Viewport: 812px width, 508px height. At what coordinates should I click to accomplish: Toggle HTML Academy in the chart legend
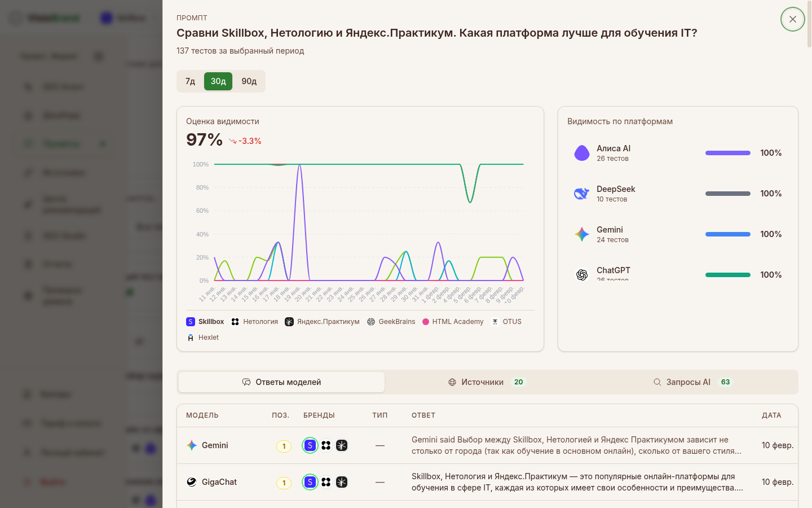(427, 321)
